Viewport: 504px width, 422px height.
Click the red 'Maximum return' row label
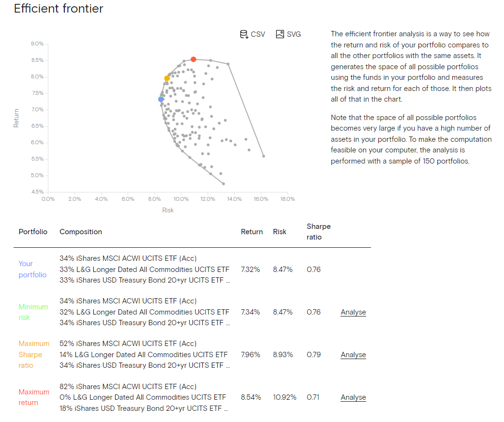(34, 397)
